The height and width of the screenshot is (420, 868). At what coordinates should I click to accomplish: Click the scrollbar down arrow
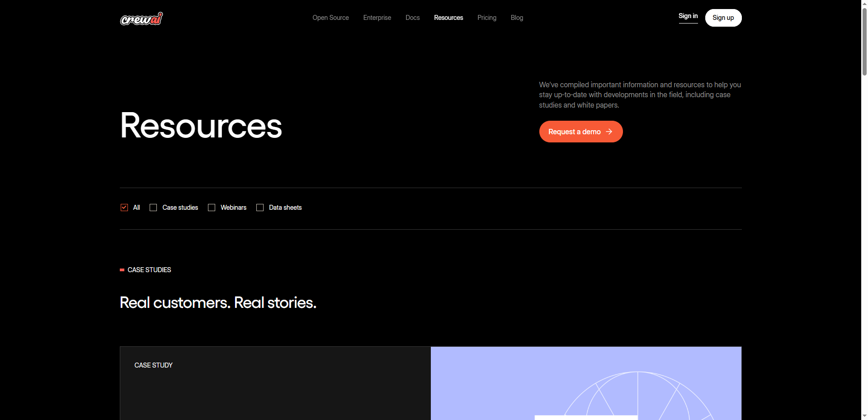point(864,416)
